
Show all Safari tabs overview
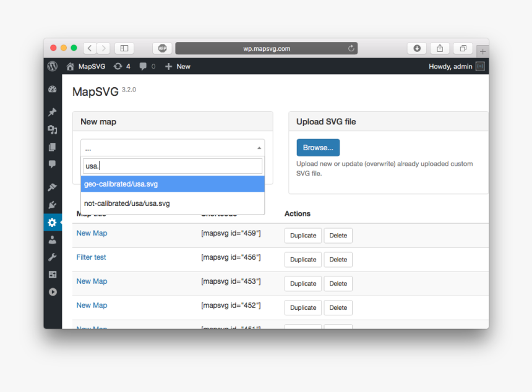(x=463, y=48)
